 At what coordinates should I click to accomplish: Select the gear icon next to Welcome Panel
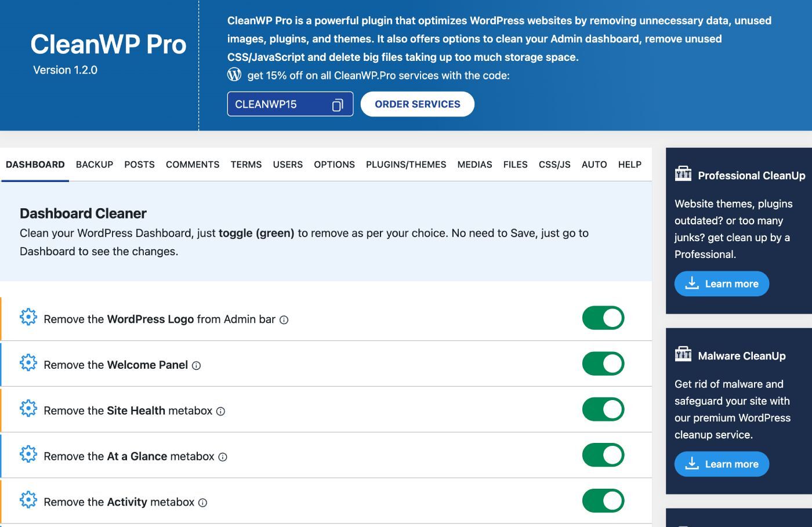pos(28,362)
